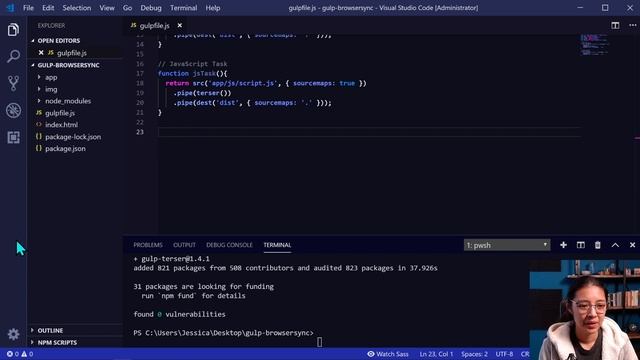640x360 pixels.
Task: Open the Help menu
Action: 213,8
